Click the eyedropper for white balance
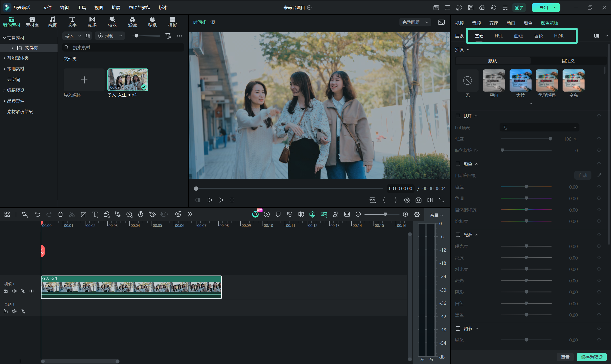 point(599,175)
